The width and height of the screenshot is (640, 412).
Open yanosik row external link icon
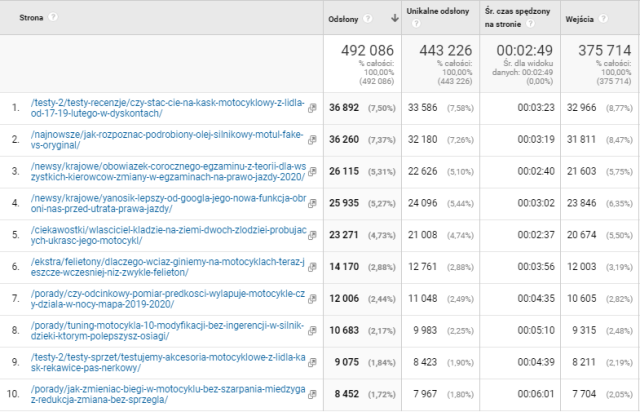[312, 203]
